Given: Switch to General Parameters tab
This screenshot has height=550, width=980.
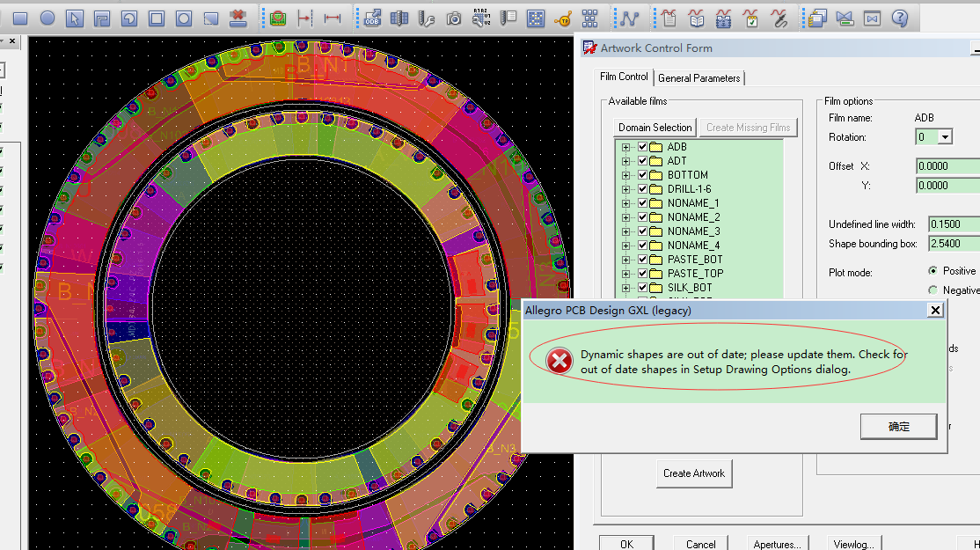Looking at the screenshot, I should [699, 78].
